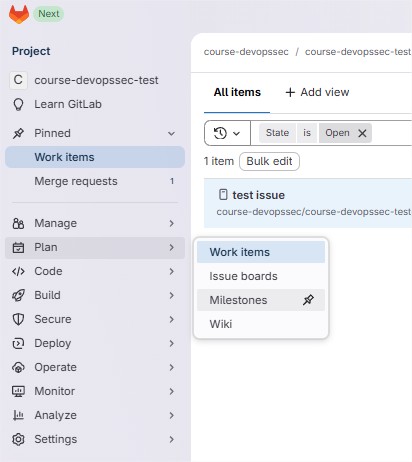Click course-devopssec breadcrumb link
This screenshot has width=412, height=462.
pyautogui.click(x=246, y=52)
